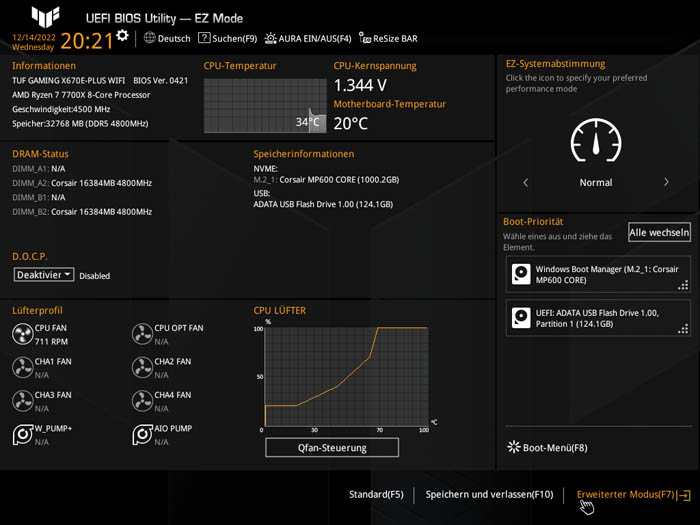Click TUF GAMING X670E-PLUS WIFI text

(x=69, y=80)
